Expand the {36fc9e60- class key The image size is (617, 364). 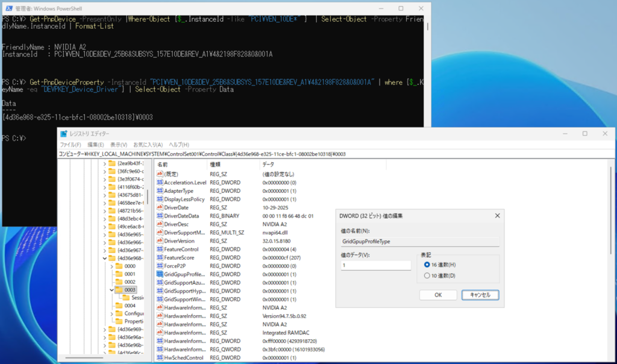105,171
